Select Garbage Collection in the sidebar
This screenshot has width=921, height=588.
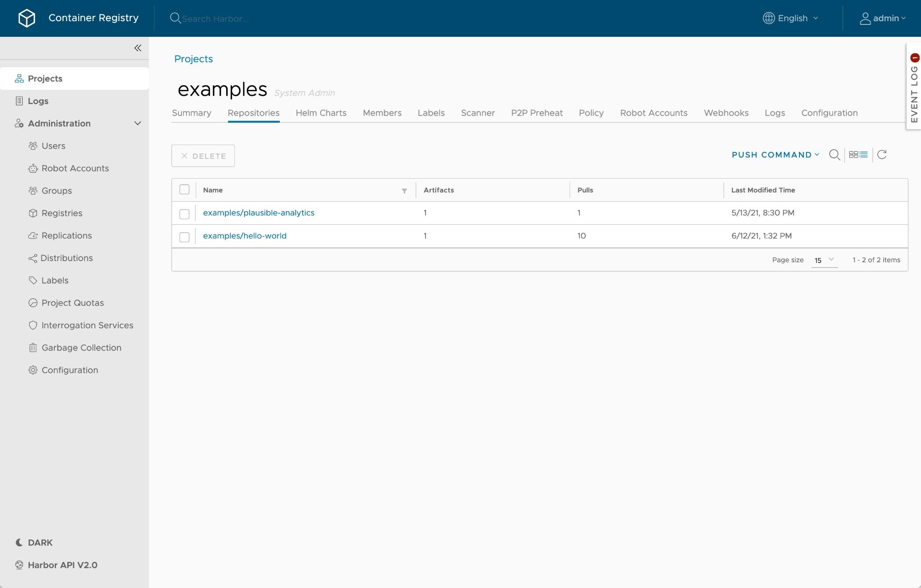(82, 348)
